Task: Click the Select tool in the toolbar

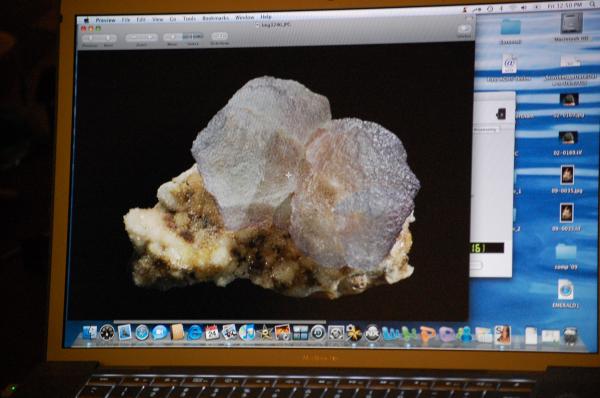Action: (192, 37)
